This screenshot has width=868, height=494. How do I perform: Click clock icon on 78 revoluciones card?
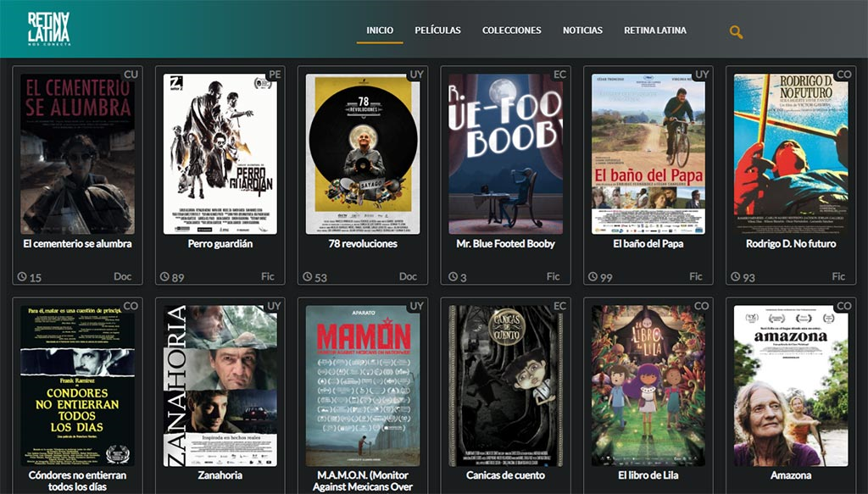308,276
